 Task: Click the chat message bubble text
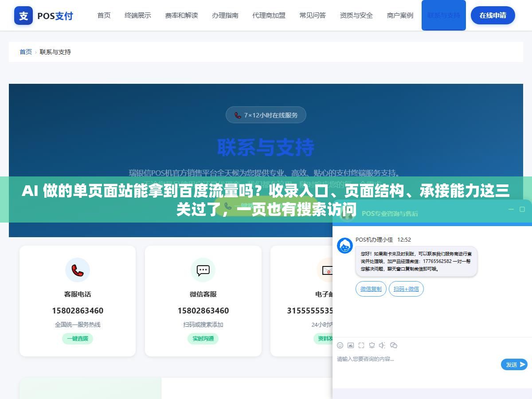coord(416,262)
